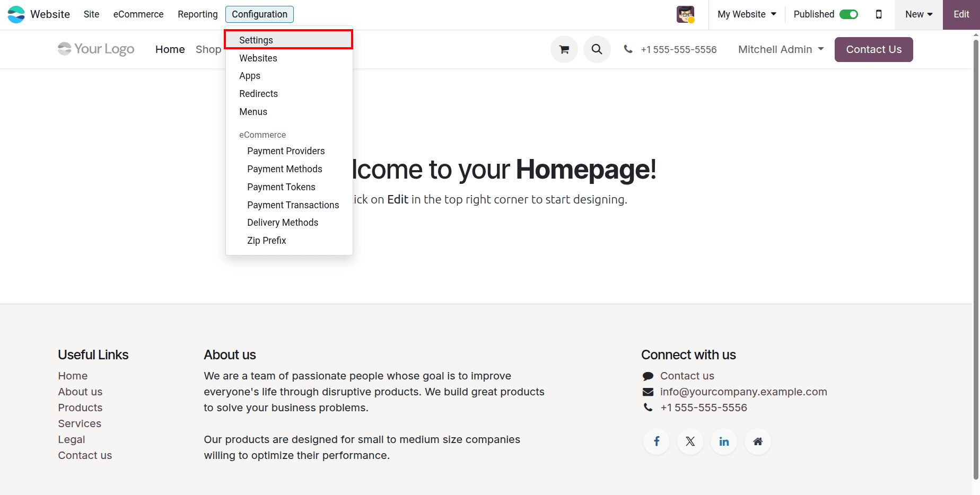The image size is (980, 495).
Task: Click the Contact Us header button
Action: pos(873,49)
